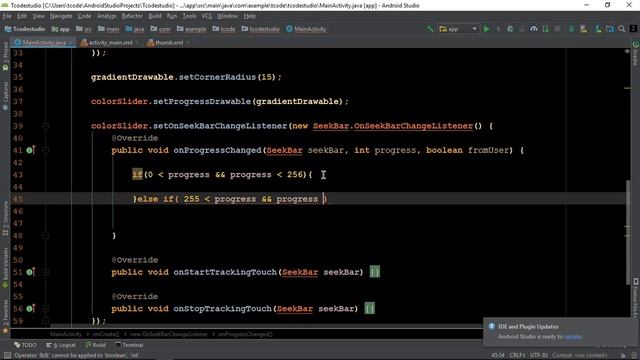
Task: Click the app folder breadcrumb
Action: point(60,29)
